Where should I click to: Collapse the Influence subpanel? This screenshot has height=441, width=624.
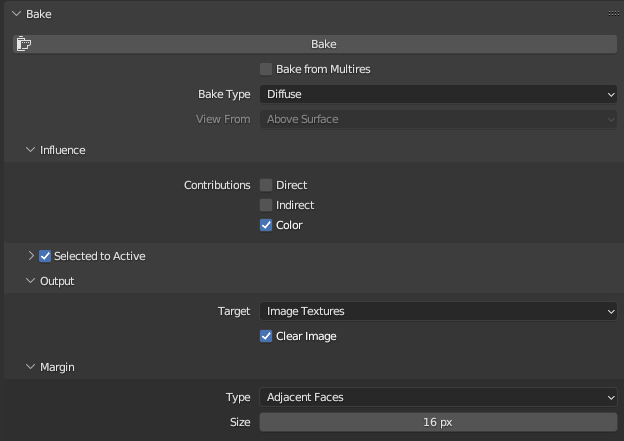click(x=30, y=150)
